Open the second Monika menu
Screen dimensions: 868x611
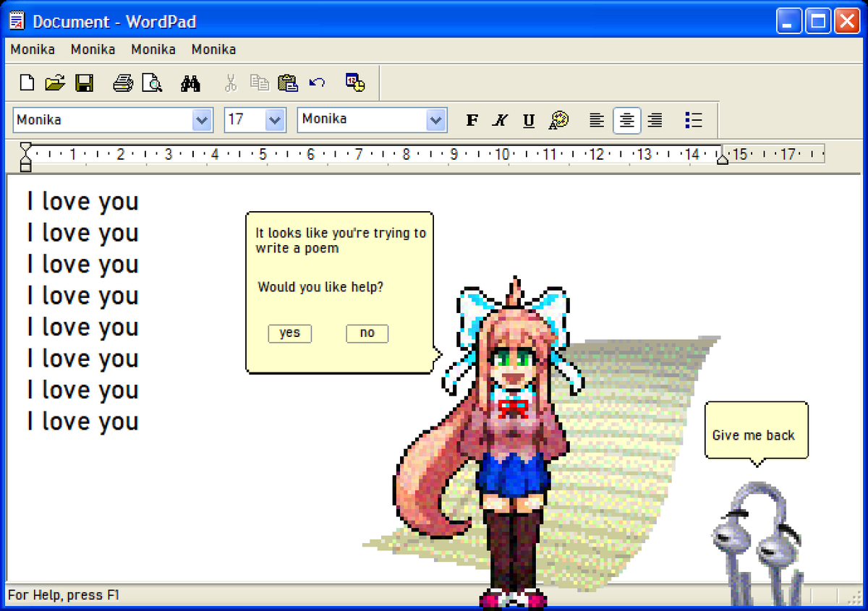[93, 49]
